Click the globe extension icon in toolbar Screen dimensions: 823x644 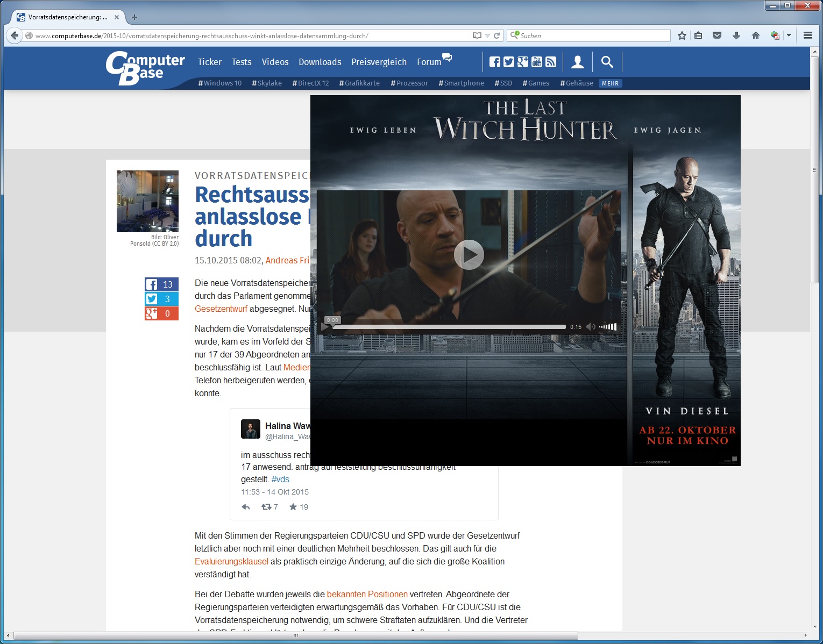pos(775,35)
